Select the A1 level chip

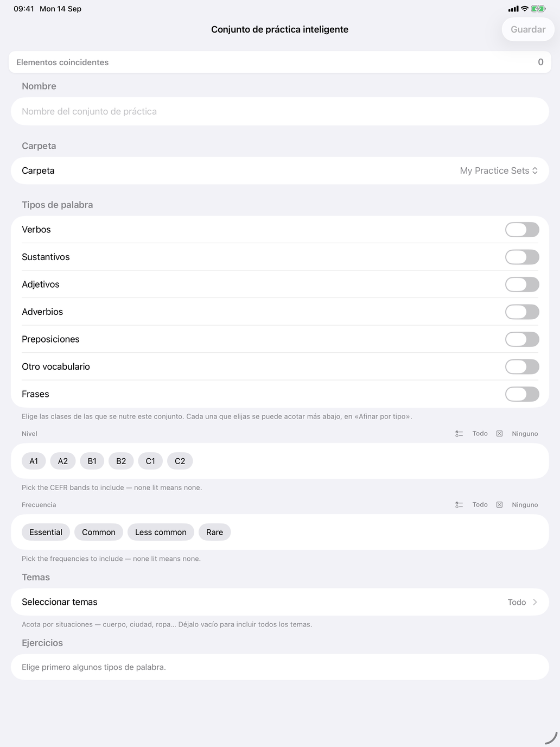[34, 461]
